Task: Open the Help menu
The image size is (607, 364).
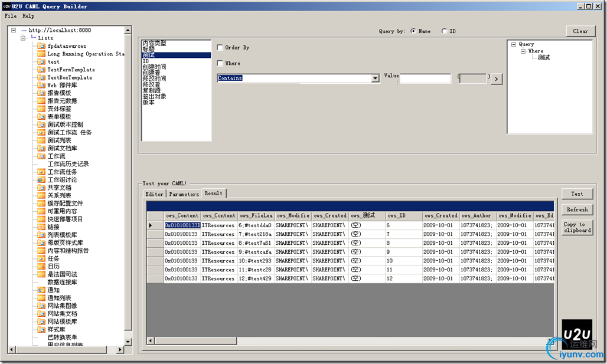Action: pos(28,16)
